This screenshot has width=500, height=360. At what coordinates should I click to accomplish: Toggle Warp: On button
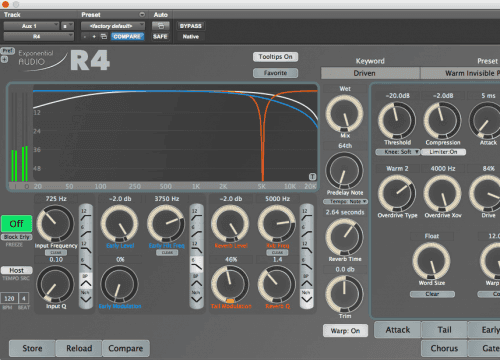345,331
